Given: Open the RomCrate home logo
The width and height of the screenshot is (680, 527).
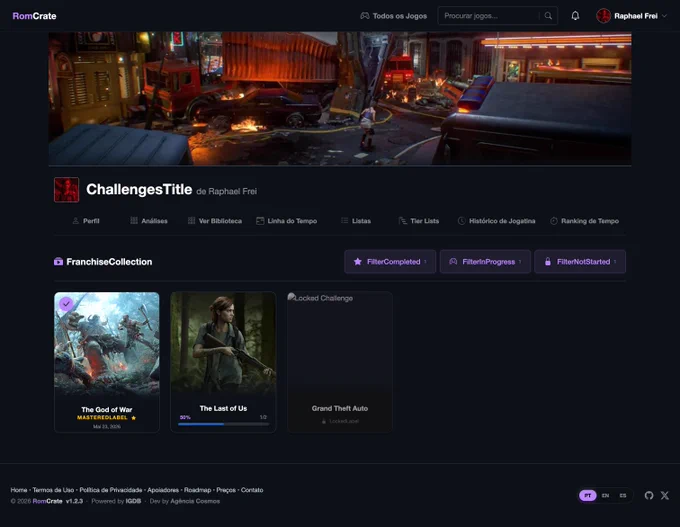Looking at the screenshot, I should (x=34, y=16).
